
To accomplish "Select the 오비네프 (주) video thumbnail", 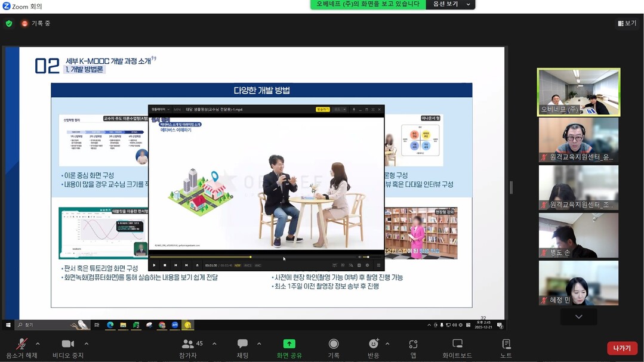I will point(578,92).
